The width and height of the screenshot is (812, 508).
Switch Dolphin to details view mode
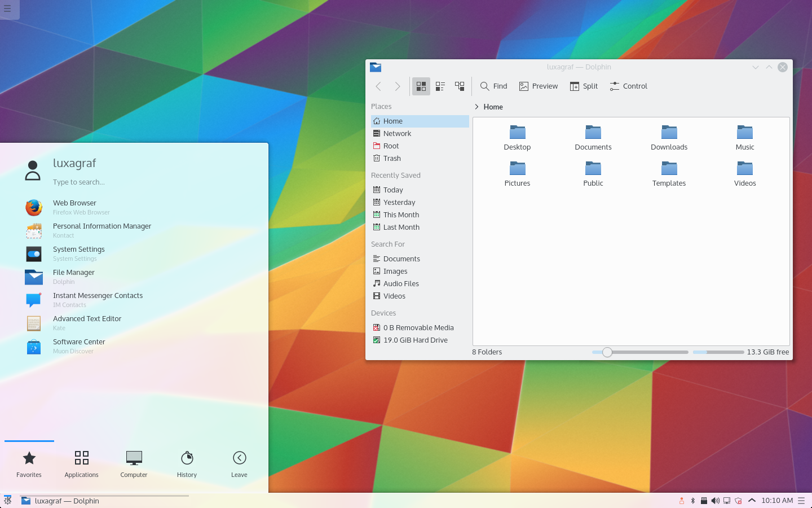440,86
